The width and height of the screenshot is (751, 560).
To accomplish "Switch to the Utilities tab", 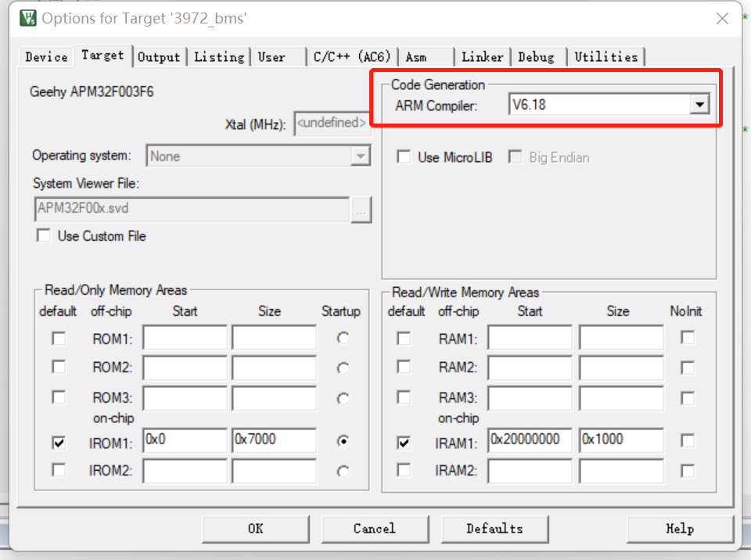I will point(605,57).
